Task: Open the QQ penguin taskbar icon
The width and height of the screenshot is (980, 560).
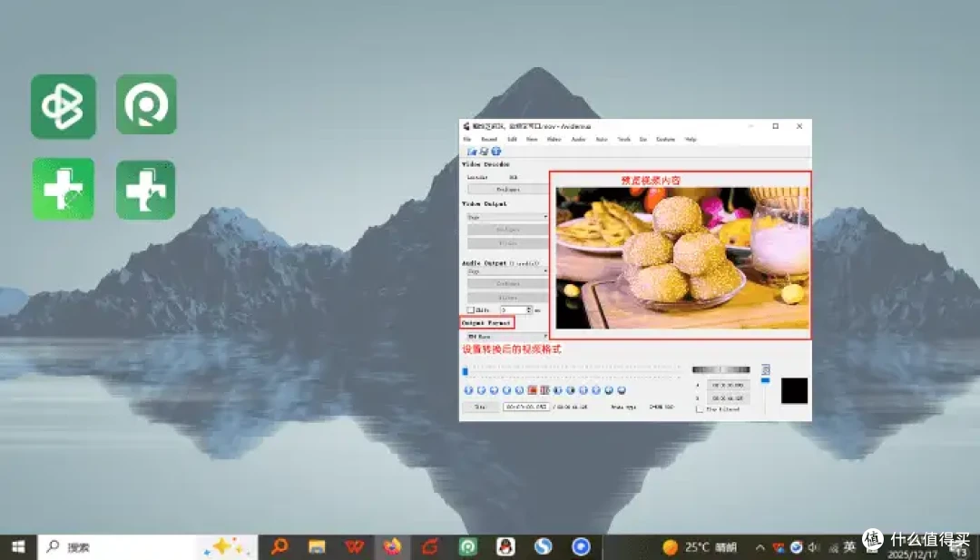Action: tap(505, 547)
